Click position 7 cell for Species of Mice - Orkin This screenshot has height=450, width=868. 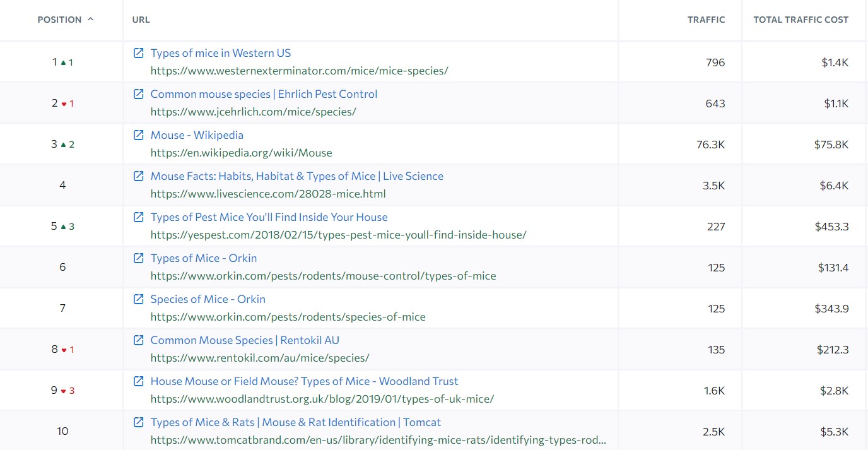tap(62, 309)
